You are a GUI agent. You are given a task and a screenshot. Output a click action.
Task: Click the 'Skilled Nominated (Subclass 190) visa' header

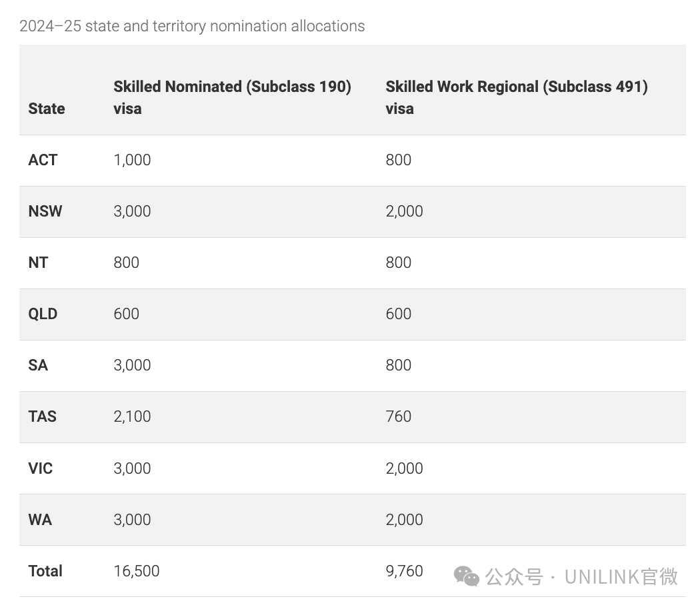232,97
